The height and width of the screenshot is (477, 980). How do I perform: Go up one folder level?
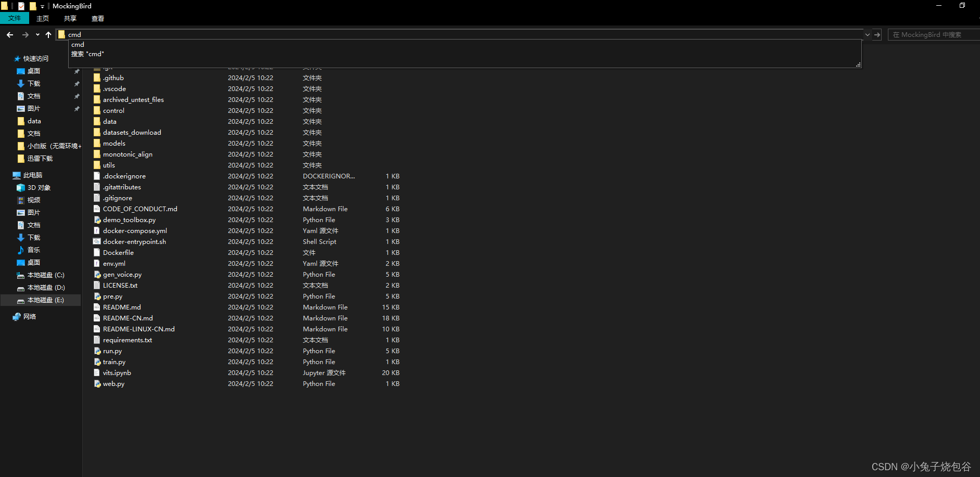[48, 35]
